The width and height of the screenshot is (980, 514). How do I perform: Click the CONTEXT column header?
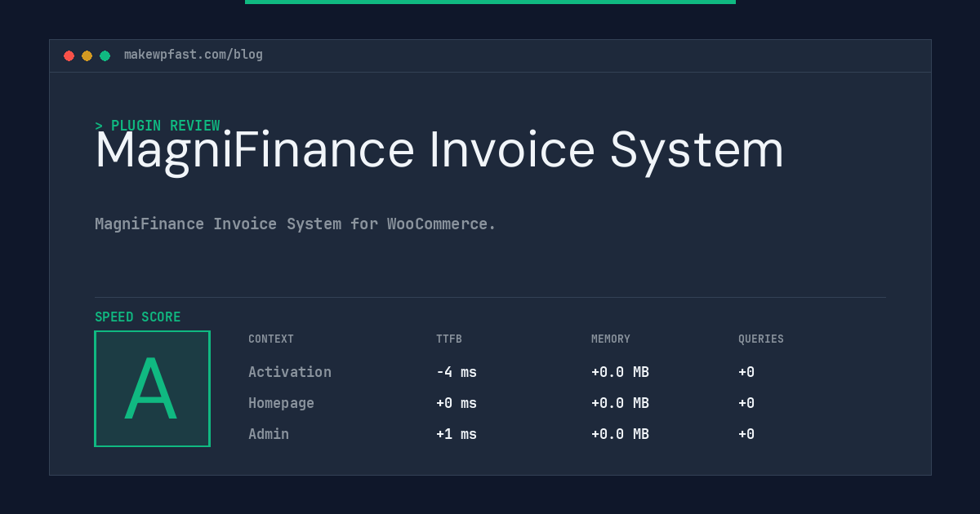tap(271, 339)
